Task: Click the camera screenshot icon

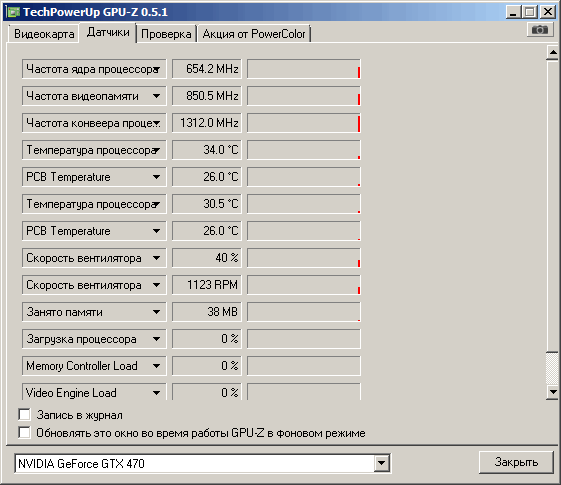Action: point(540,30)
